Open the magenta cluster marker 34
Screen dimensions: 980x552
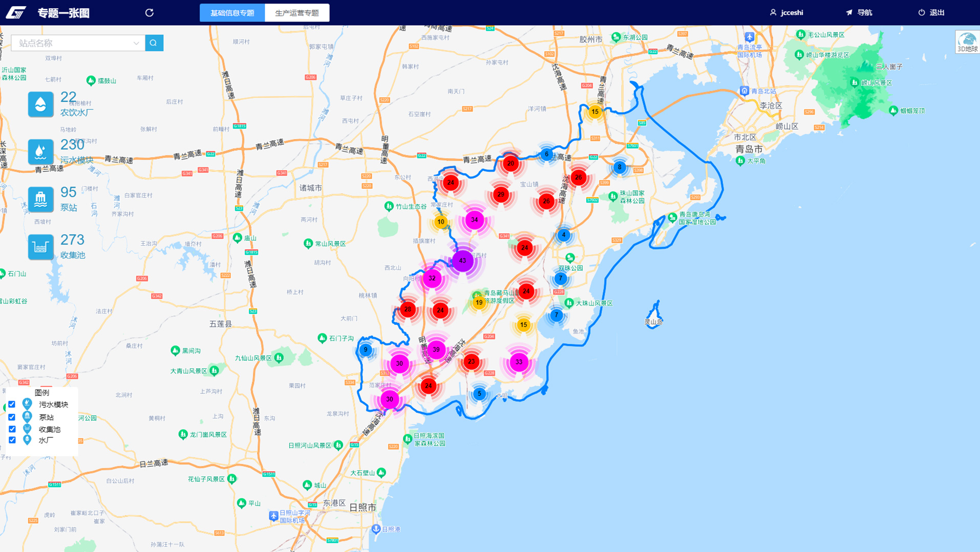click(x=475, y=220)
